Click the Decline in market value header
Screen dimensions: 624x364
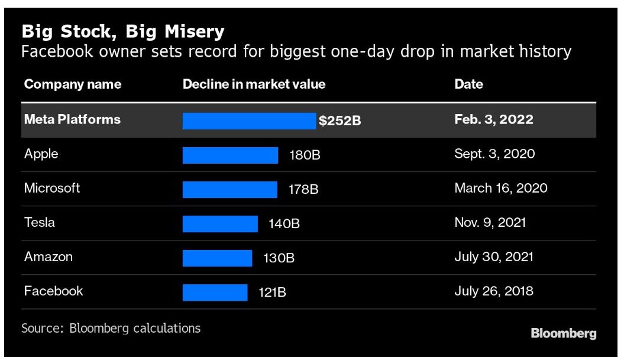254,84
